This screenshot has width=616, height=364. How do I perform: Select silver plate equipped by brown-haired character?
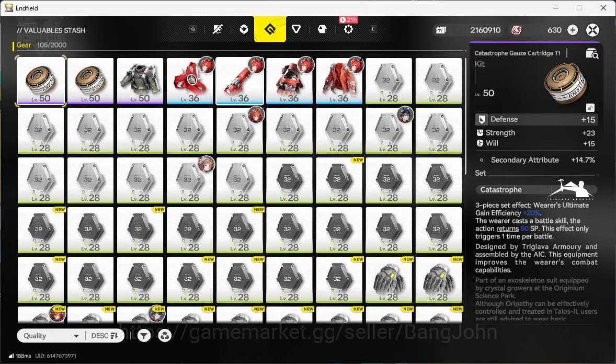pos(190,180)
